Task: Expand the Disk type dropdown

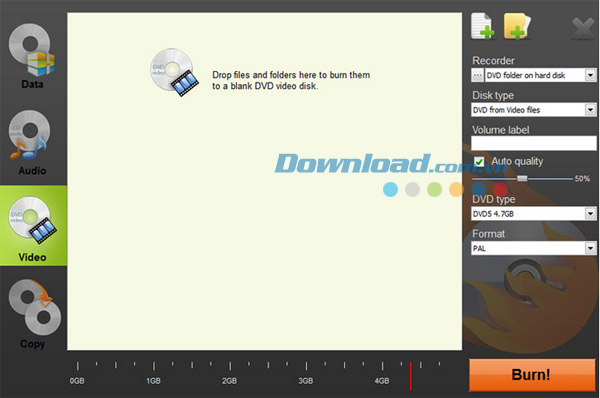Action: tap(590, 110)
